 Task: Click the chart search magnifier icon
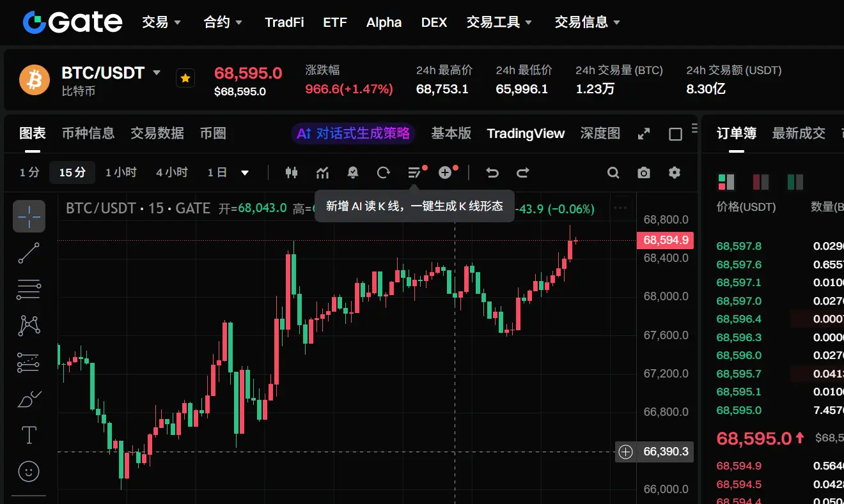pos(613,172)
